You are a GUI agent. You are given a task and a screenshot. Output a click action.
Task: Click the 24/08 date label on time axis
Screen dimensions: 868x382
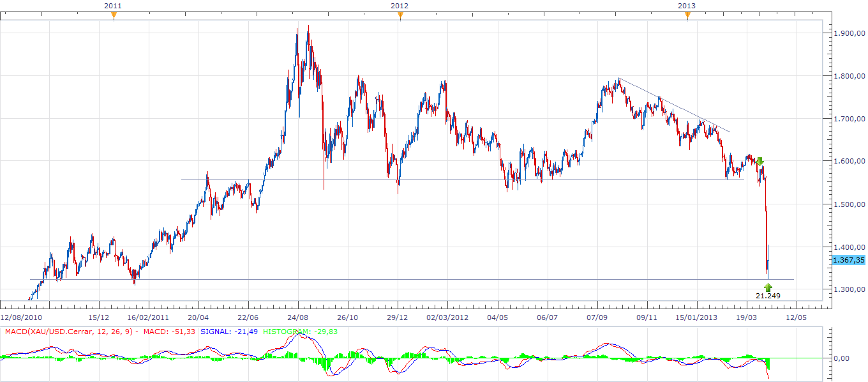pos(297,317)
